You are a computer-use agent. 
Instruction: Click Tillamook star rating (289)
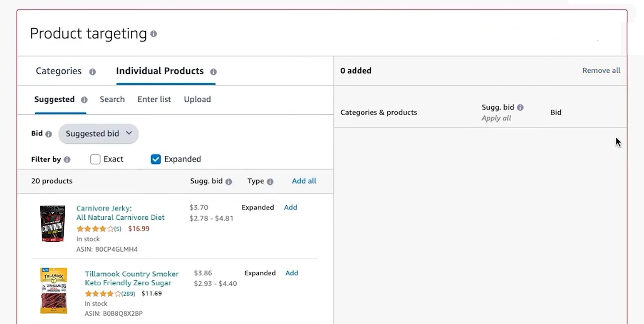coord(110,294)
